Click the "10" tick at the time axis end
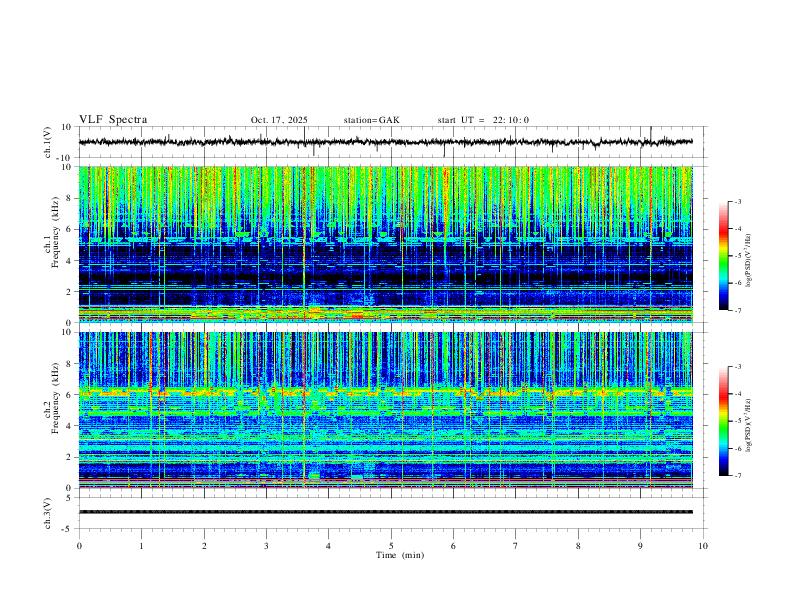 coord(703,546)
